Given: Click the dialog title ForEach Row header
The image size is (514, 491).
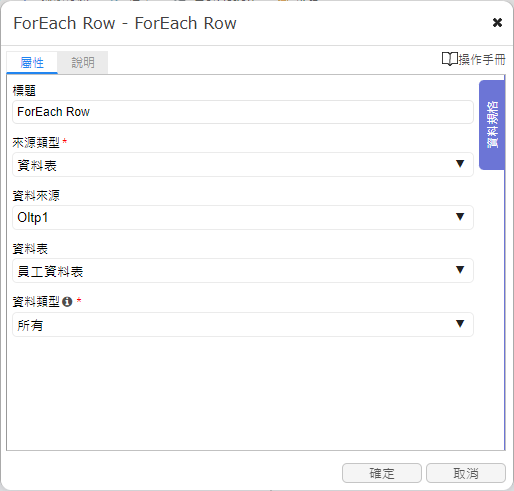Looking at the screenshot, I should [x=125, y=23].
